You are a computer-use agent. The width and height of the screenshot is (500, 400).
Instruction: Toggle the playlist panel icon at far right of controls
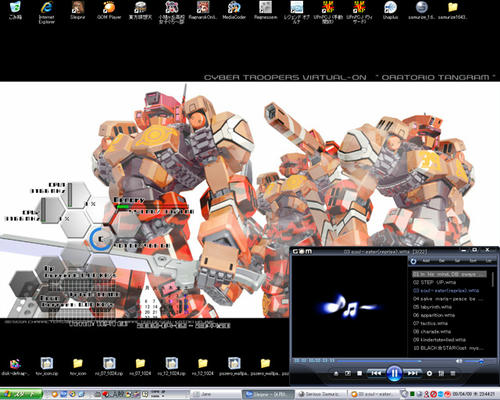(x=453, y=373)
